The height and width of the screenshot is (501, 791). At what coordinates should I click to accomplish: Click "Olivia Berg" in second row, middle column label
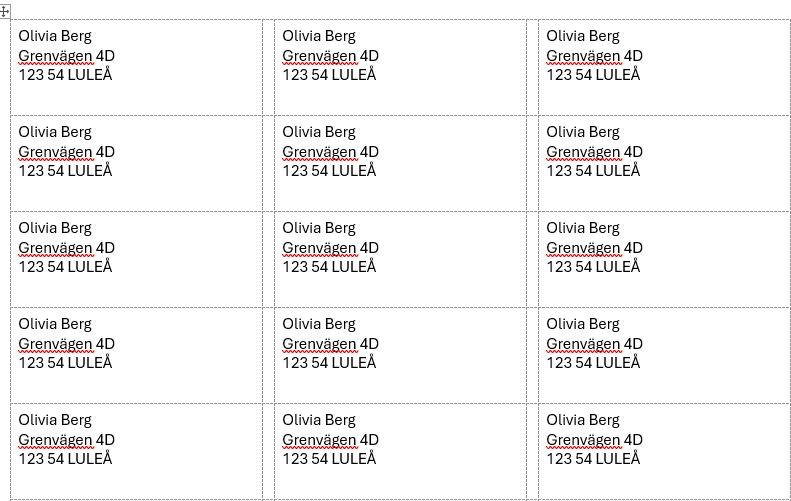(319, 132)
